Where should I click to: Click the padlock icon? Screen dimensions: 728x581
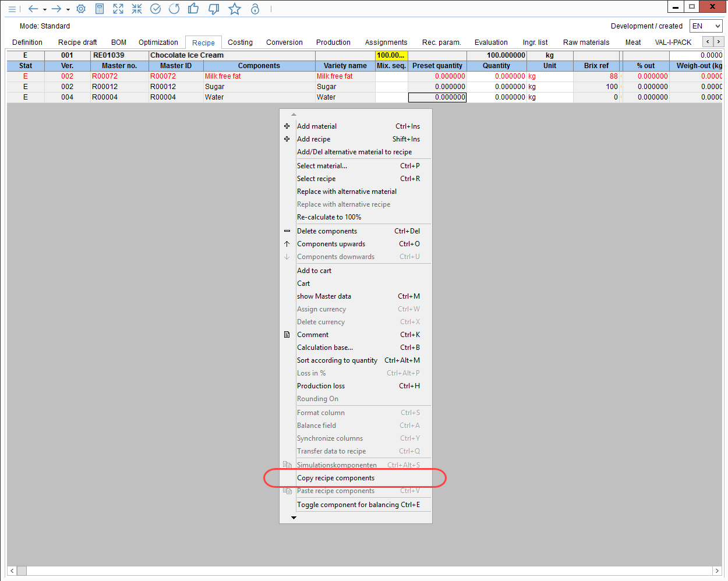[255, 9]
